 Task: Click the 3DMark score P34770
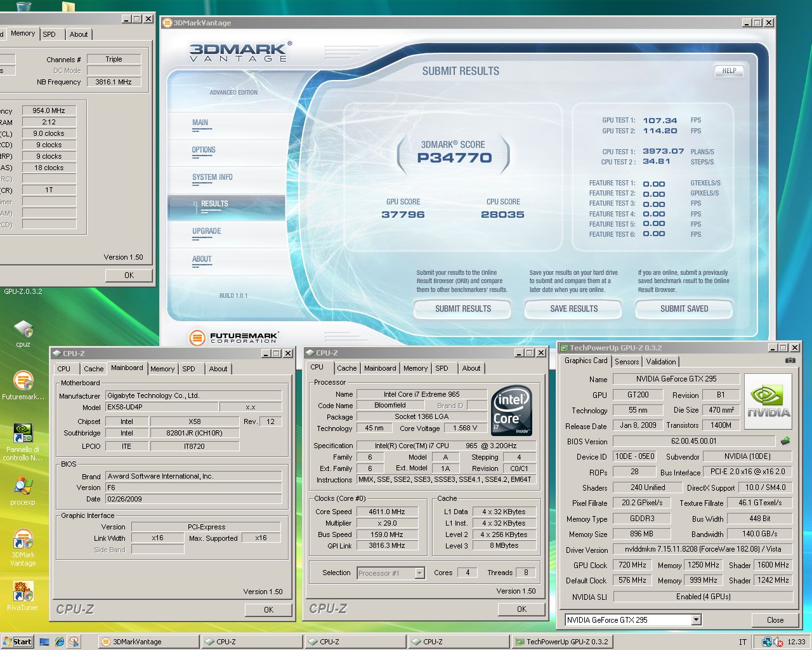[454, 158]
